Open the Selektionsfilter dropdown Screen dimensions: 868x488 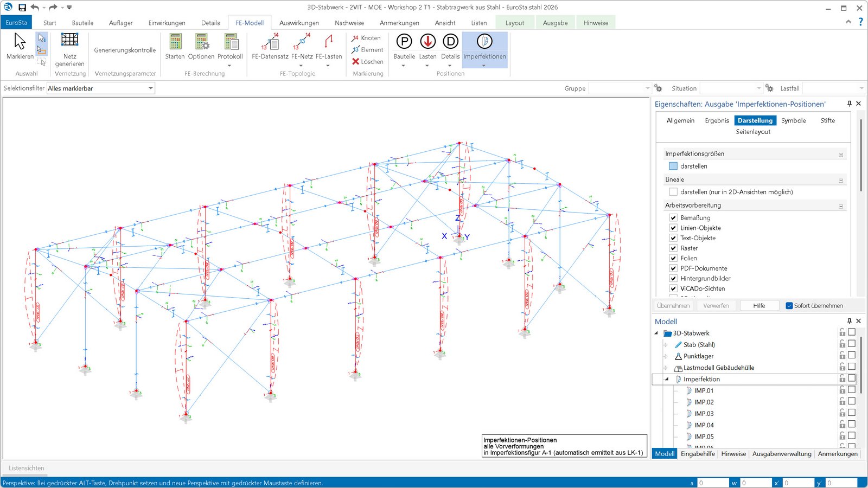150,88
